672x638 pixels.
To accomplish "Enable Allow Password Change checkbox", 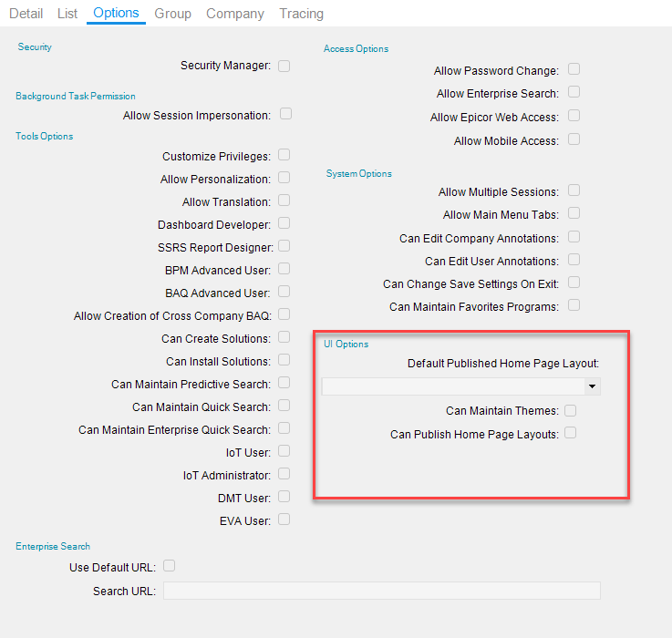I will pos(574,69).
